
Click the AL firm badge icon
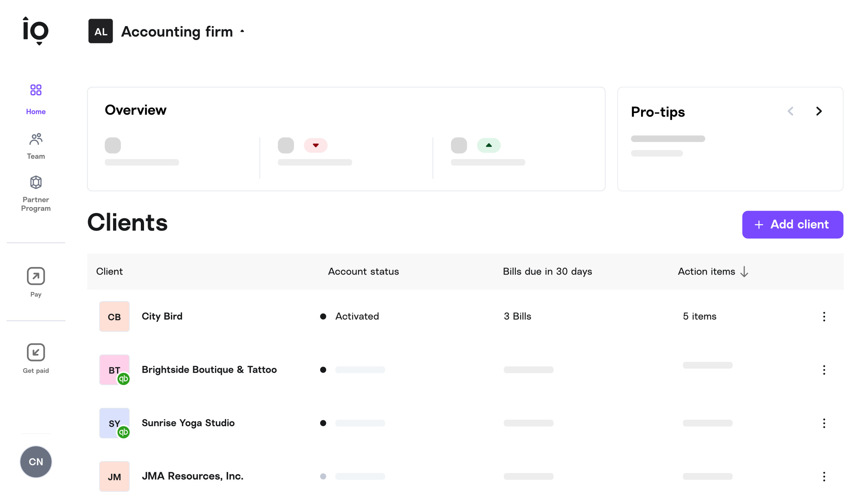[100, 31]
